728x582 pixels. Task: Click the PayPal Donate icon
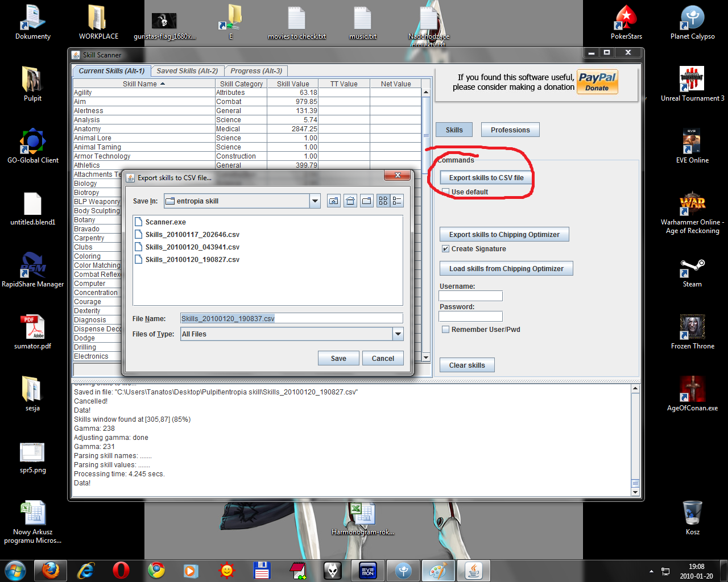(597, 82)
